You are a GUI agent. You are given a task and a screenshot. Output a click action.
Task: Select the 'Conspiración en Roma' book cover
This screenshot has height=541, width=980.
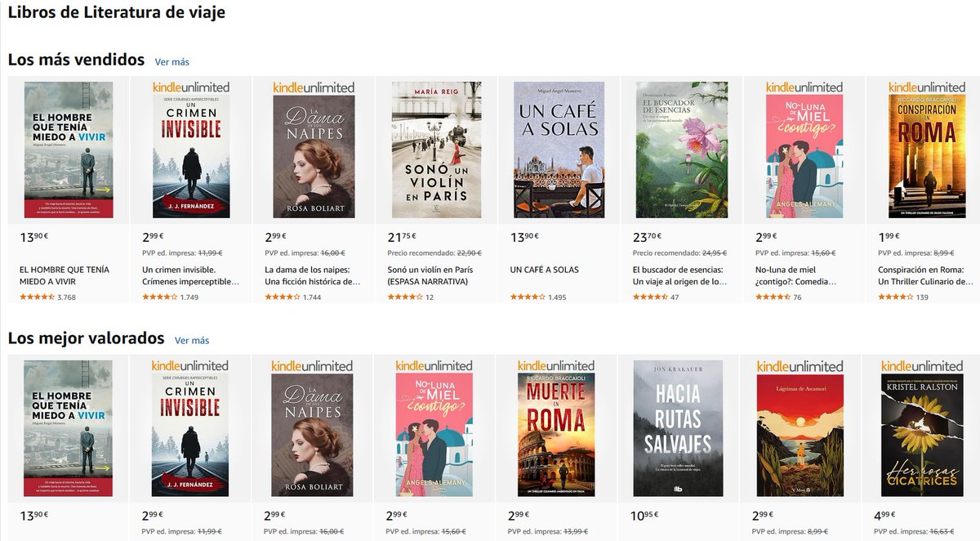tap(926, 157)
